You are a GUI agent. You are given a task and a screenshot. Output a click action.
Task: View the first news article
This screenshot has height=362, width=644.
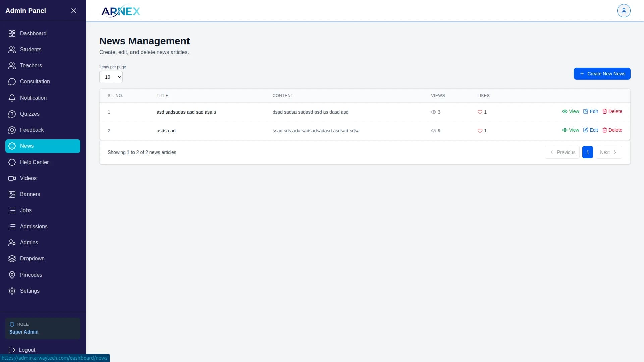click(571, 111)
